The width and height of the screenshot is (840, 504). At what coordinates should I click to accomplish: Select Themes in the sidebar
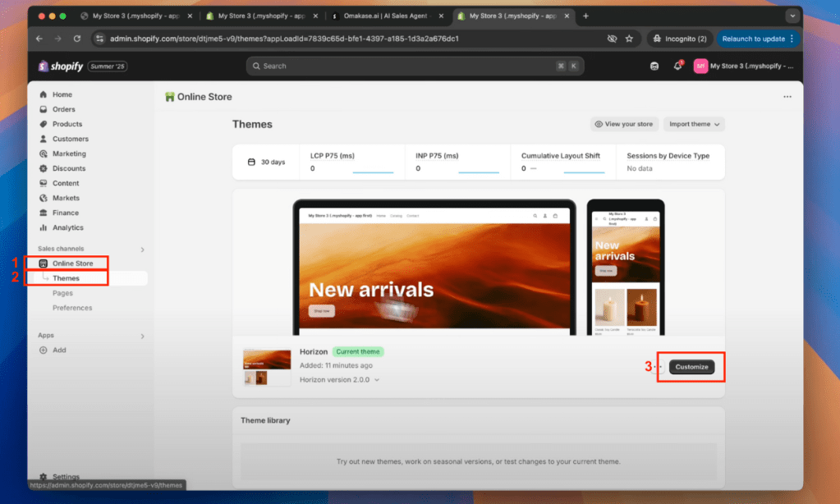[66, 278]
